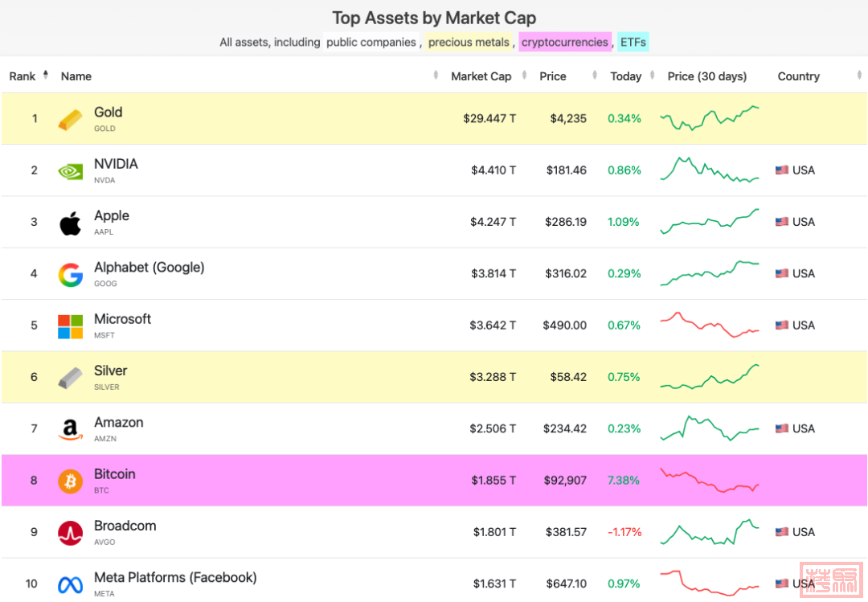Screen dimensions: 868x602
Task: Click the NVIDIA 30-day price chart
Action: (x=709, y=170)
